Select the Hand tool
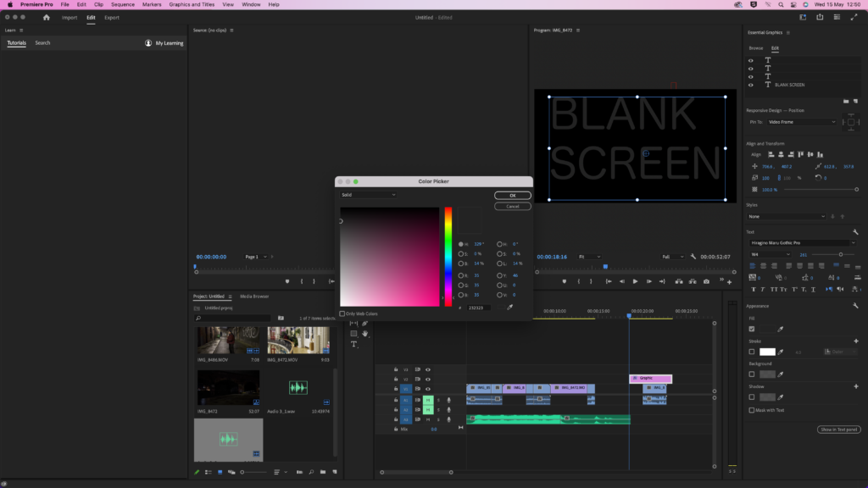The image size is (868, 488). click(364, 334)
